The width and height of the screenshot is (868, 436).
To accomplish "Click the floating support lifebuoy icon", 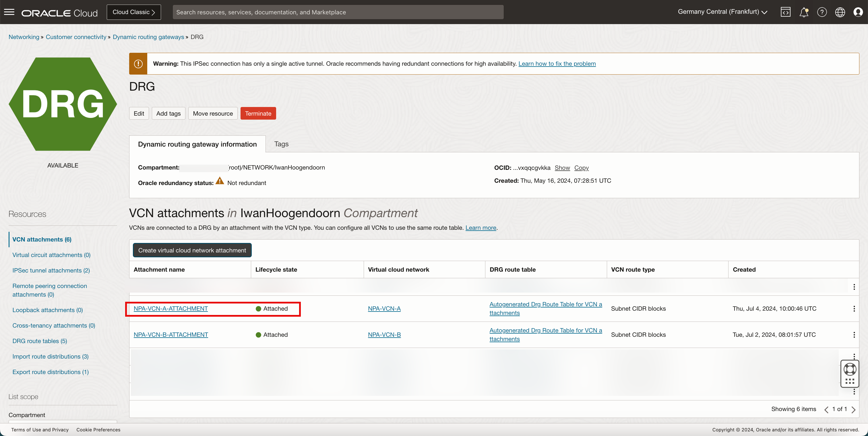I will [850, 369].
